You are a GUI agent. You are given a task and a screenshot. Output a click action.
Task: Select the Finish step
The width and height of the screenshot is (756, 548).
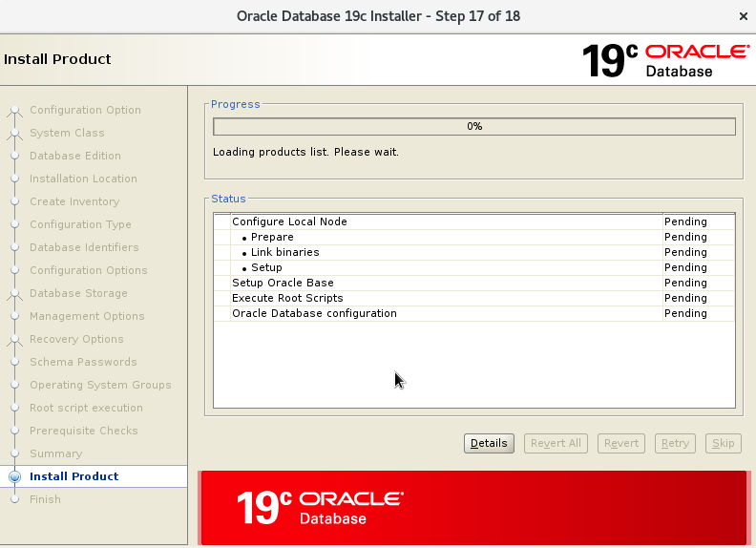click(x=45, y=499)
